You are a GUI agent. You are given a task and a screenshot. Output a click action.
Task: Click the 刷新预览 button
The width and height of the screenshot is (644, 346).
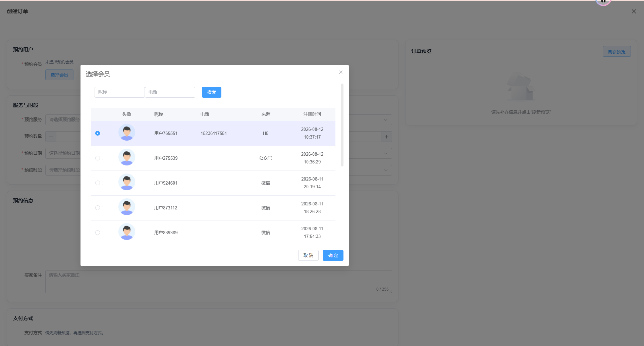[617, 51]
